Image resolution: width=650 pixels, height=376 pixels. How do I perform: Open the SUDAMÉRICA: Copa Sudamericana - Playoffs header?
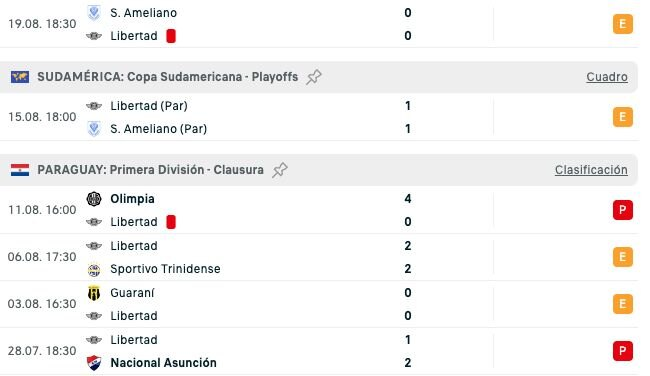(319, 77)
